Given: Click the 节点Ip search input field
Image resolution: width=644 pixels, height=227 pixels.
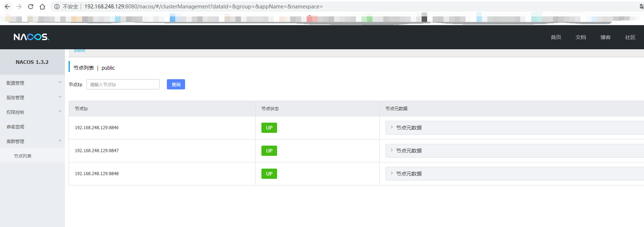Looking at the screenshot, I should pyautogui.click(x=123, y=84).
